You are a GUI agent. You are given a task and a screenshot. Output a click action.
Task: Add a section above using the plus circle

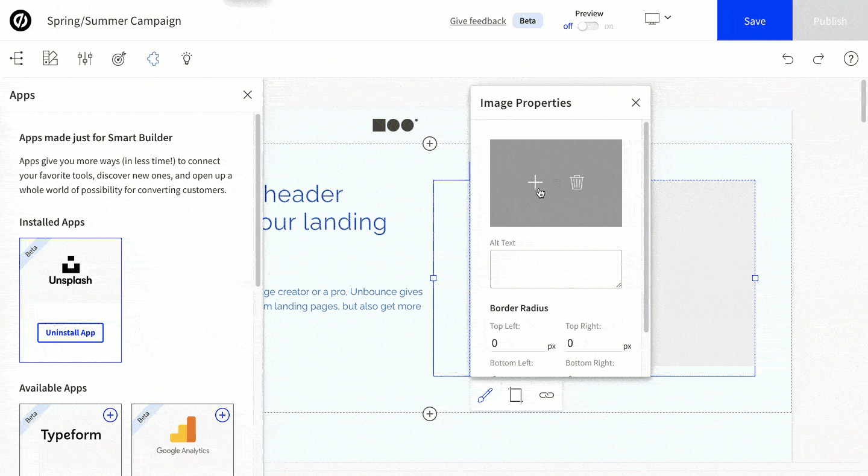[430, 144]
